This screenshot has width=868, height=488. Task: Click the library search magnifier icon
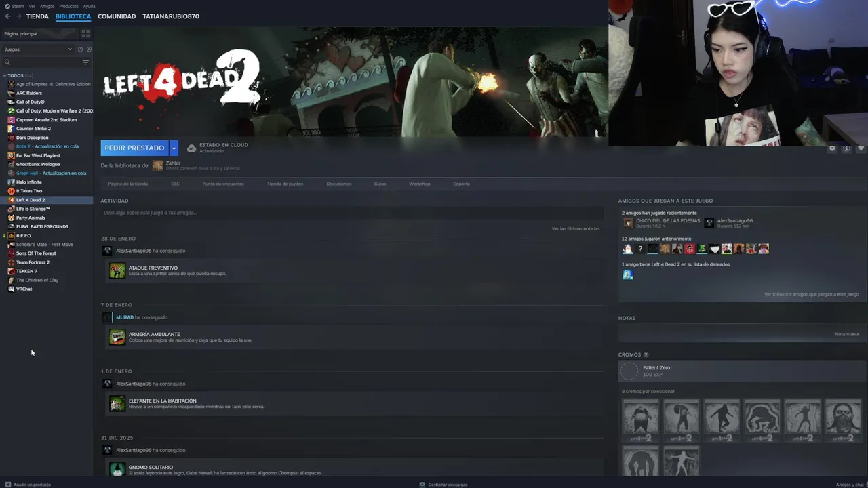[7, 62]
